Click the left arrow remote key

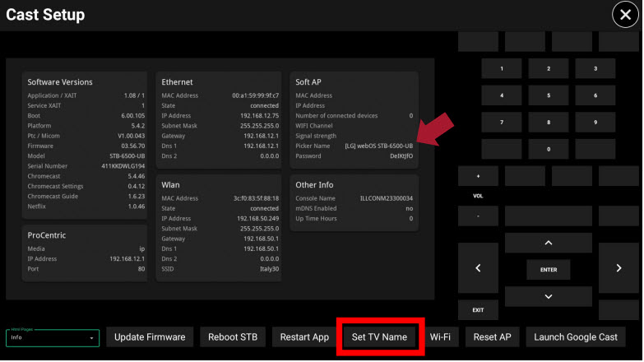478,268
